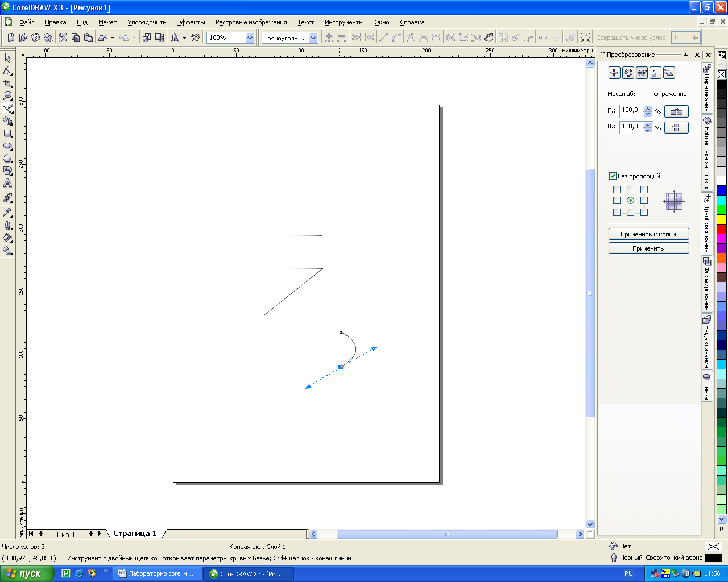This screenshot has width=728, height=582.
Task: Click the Import toolbar icon
Action: [x=147, y=38]
